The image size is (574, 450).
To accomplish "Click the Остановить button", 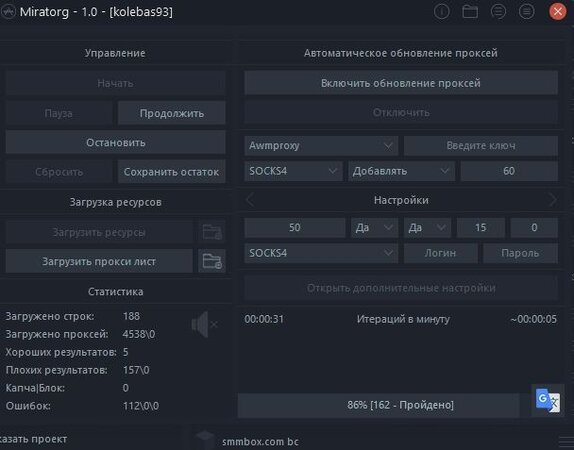I will pyautogui.click(x=116, y=142).
